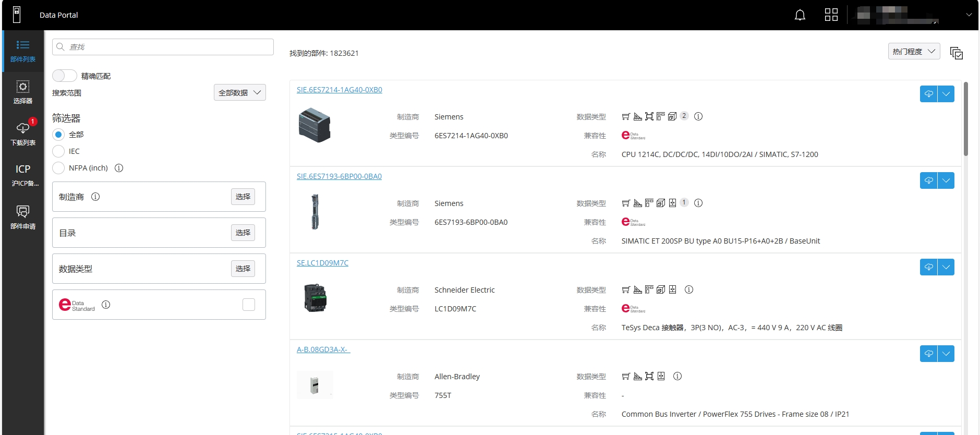Open the 全部数据 search scope dropdown
This screenshot has width=980, height=435.
239,92
